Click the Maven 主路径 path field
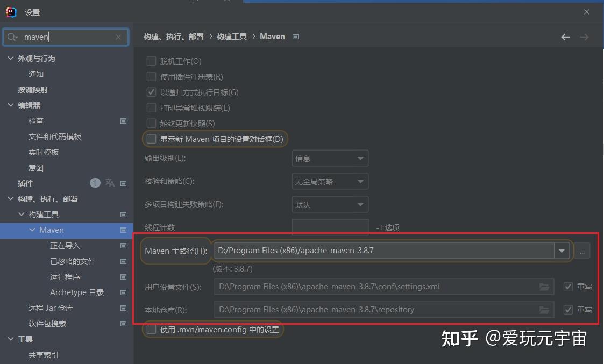The height and width of the screenshot is (364, 604). tap(385, 251)
